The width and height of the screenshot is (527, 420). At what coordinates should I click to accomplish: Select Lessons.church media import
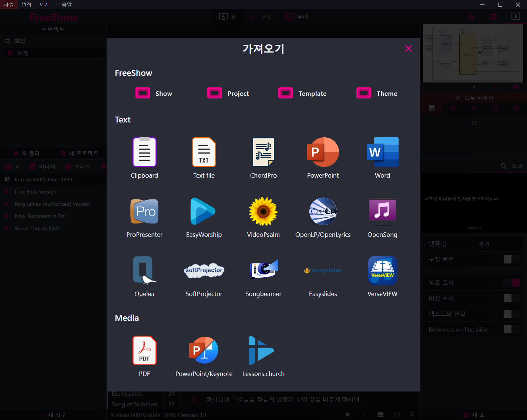[263, 356]
